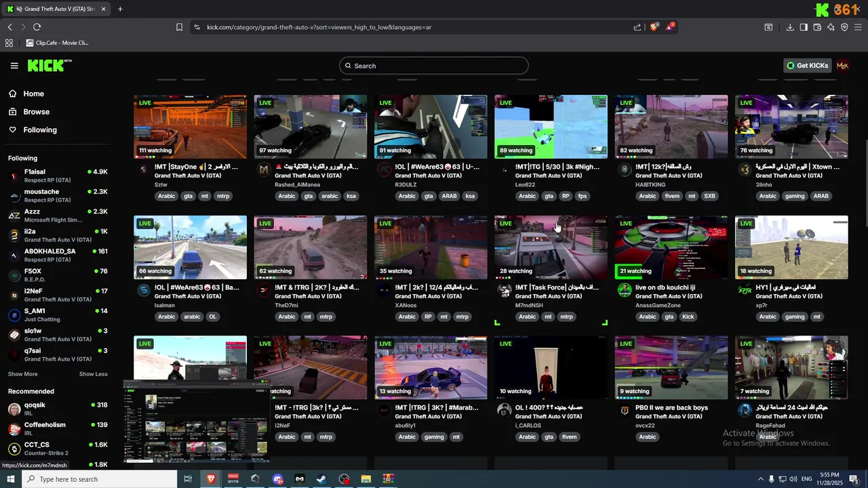
Task: Open Discord from the Windows taskbar
Action: coord(277,479)
